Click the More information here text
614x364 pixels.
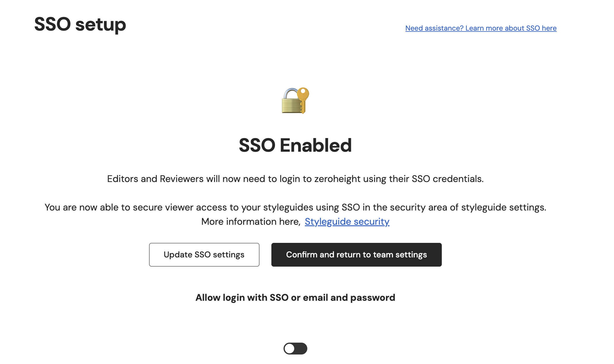pos(251,221)
